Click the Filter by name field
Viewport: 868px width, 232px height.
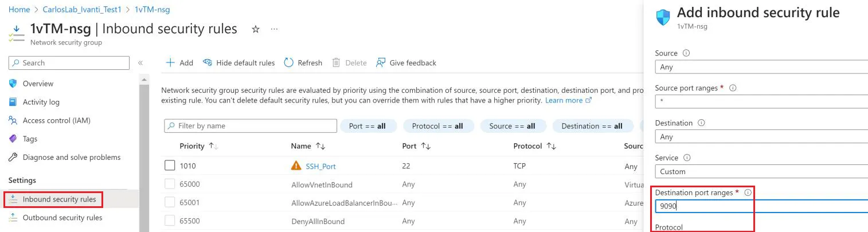251,126
